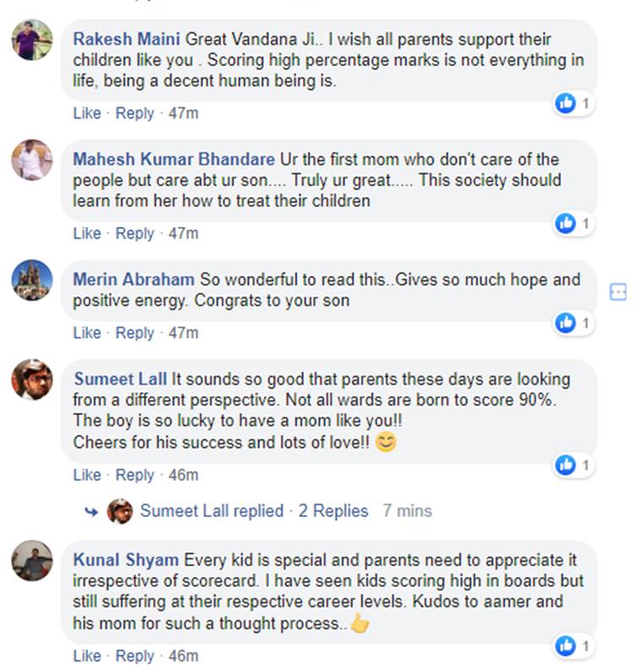642x672 pixels.
Task: Click the reply arrow icon under Sumeet Lall's comment
Action: 91,511
